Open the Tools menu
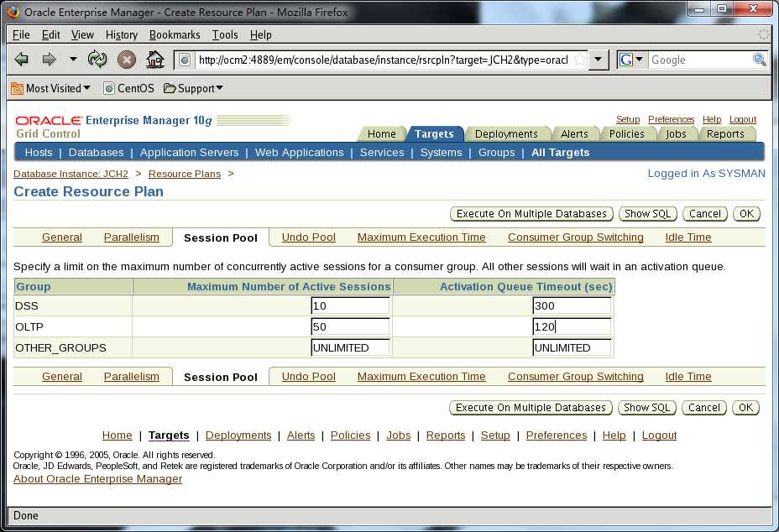The height and width of the screenshot is (532, 779). [x=225, y=34]
